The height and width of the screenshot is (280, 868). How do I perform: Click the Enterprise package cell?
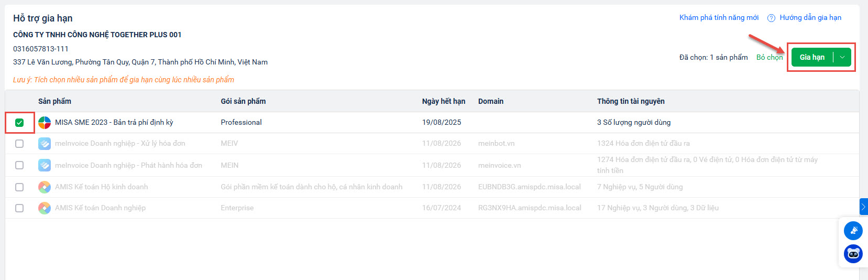pyautogui.click(x=237, y=208)
